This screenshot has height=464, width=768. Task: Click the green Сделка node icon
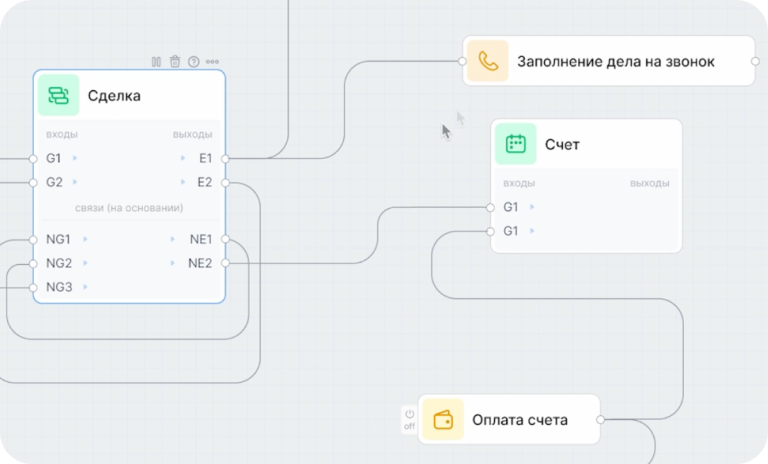coord(58,96)
